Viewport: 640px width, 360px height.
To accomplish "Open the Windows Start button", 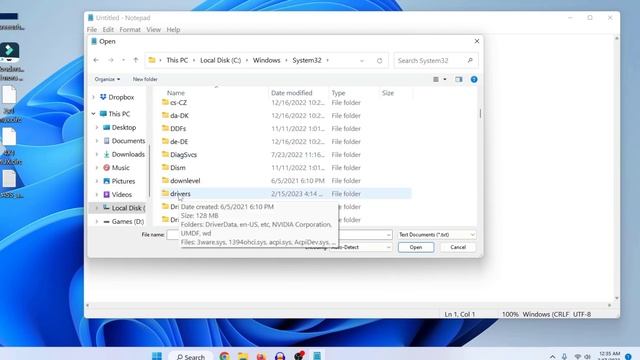I will 157,356.
